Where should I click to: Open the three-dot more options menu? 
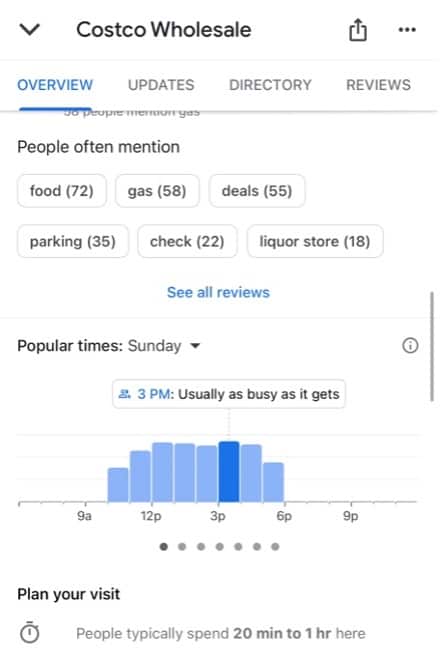(x=407, y=29)
